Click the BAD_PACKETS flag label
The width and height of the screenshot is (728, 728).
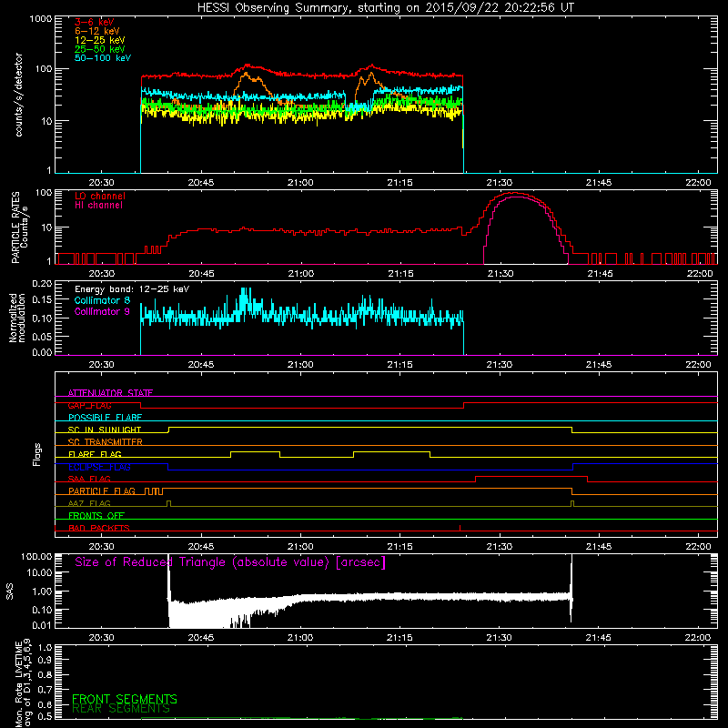click(x=99, y=528)
